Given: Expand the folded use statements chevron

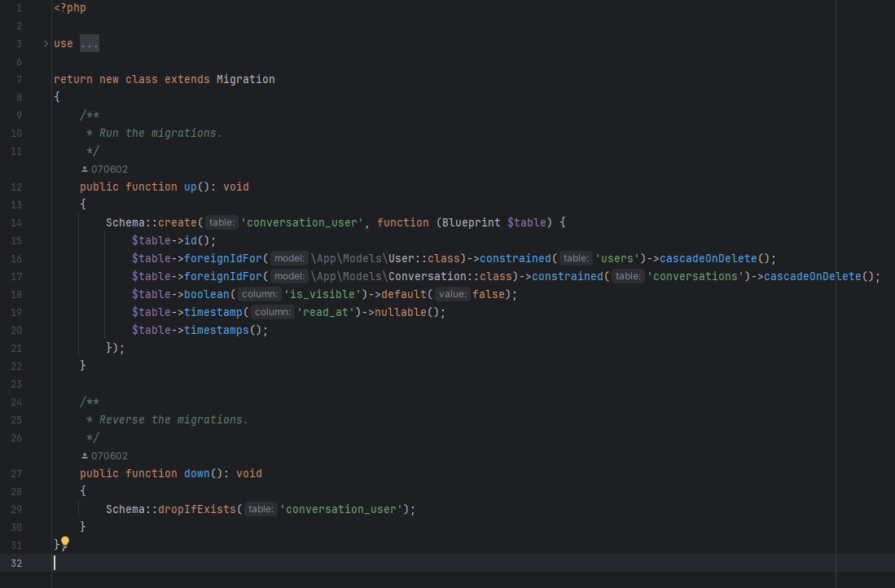Looking at the screenshot, I should point(46,43).
